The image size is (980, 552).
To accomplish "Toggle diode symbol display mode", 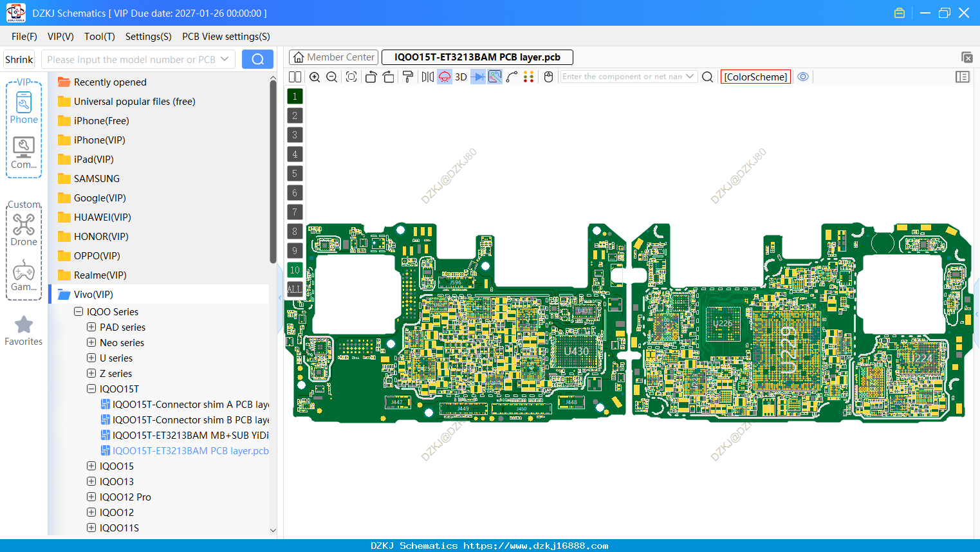I will 478,77.
